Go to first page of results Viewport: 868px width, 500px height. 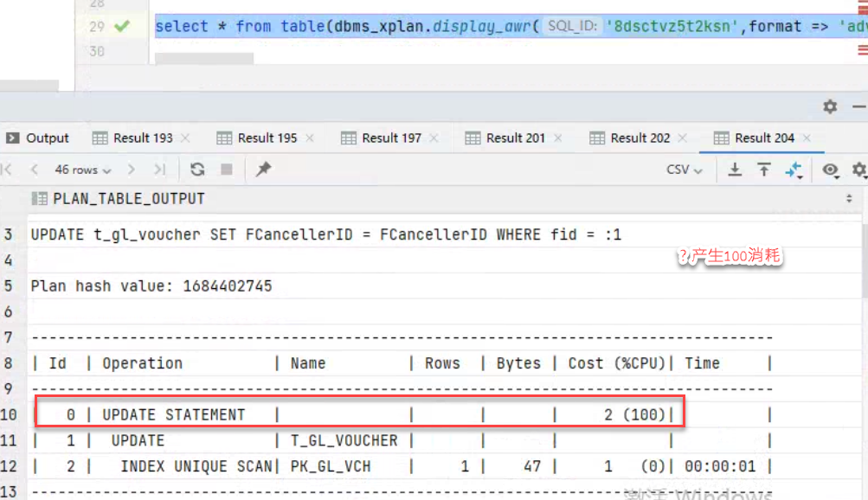(7, 170)
